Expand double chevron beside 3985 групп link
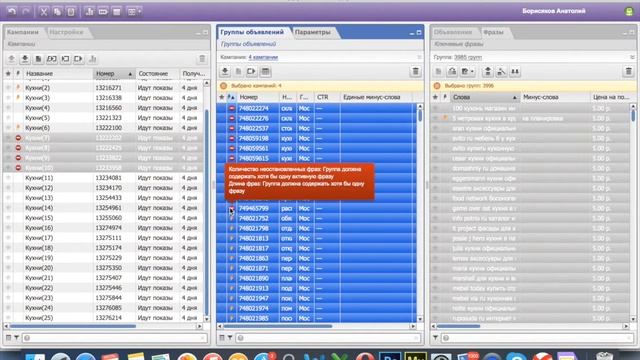This screenshot has width=640, height=360. point(632,57)
